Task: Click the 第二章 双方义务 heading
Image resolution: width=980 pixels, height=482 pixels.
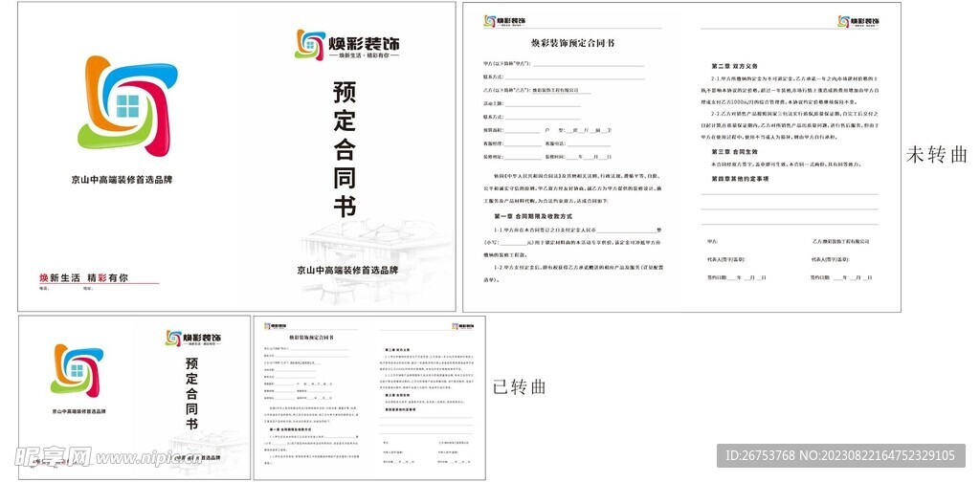Action: pyautogui.click(x=734, y=66)
